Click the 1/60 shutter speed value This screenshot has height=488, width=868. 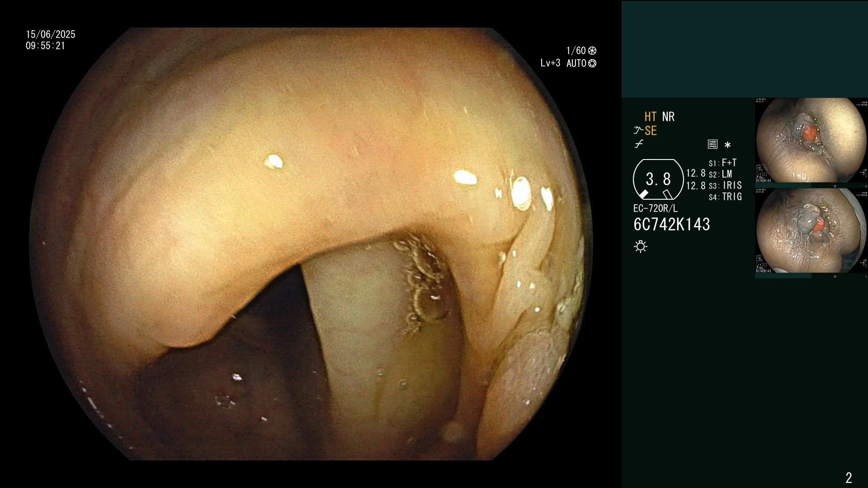point(576,51)
